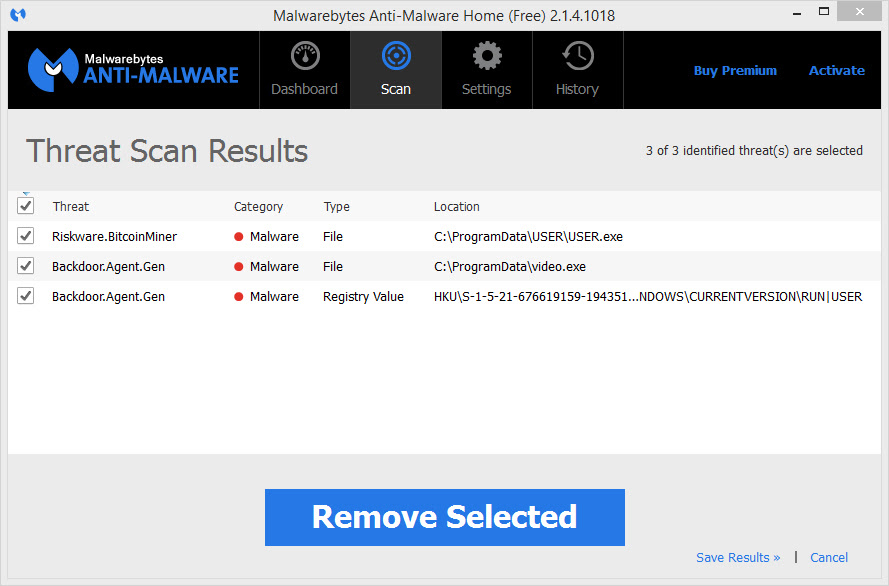Sort by the Type column header
Screen dimensions: 889x586
336,207
